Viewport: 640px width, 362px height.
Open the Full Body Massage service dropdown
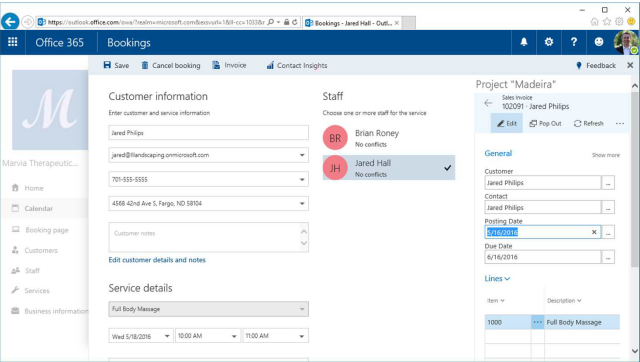coord(209,309)
